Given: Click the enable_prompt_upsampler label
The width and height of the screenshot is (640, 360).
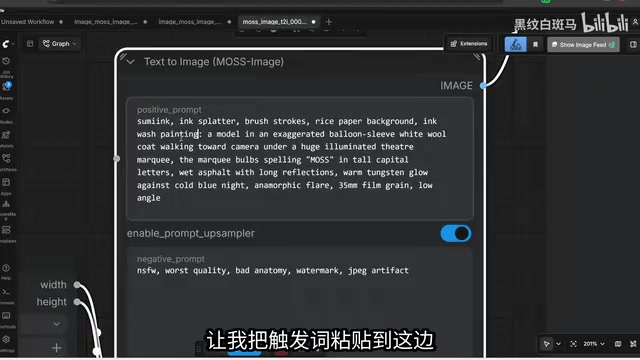Looking at the screenshot, I should pos(191,233).
